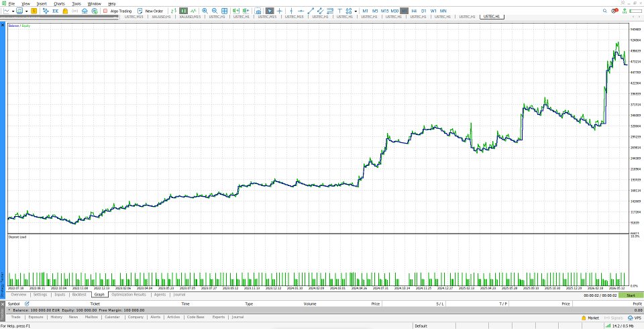Image resolution: width=644 pixels, height=329 pixels.
Task: Switch to the Overview tester tab
Action: click(19, 295)
